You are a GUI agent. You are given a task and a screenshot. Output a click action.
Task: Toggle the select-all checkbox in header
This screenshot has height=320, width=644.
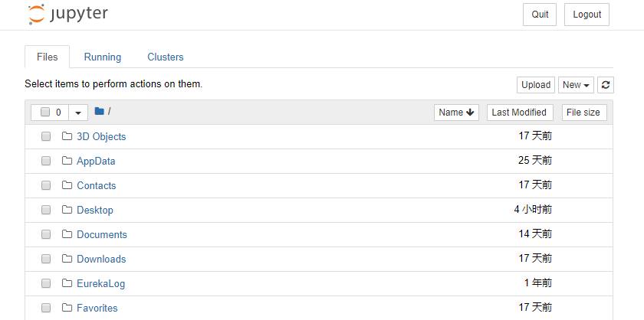pyautogui.click(x=45, y=113)
